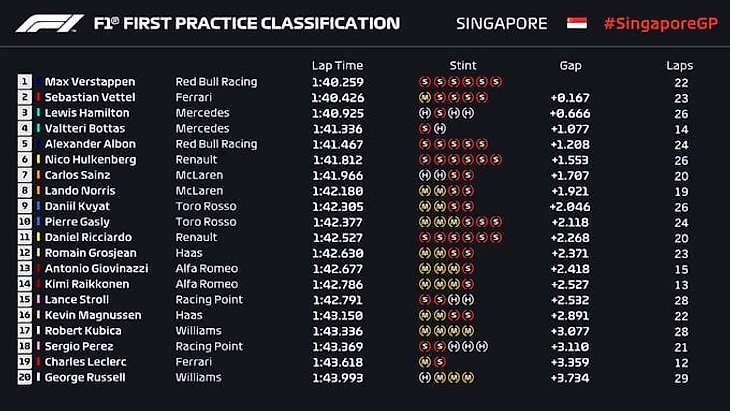Image resolution: width=730 pixels, height=411 pixels.
Task: Click position 20 number box
Action: click(x=25, y=377)
